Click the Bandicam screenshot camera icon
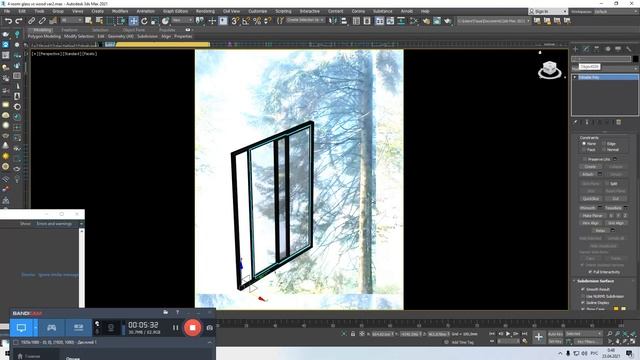The width and height of the screenshot is (640, 360). [209, 328]
